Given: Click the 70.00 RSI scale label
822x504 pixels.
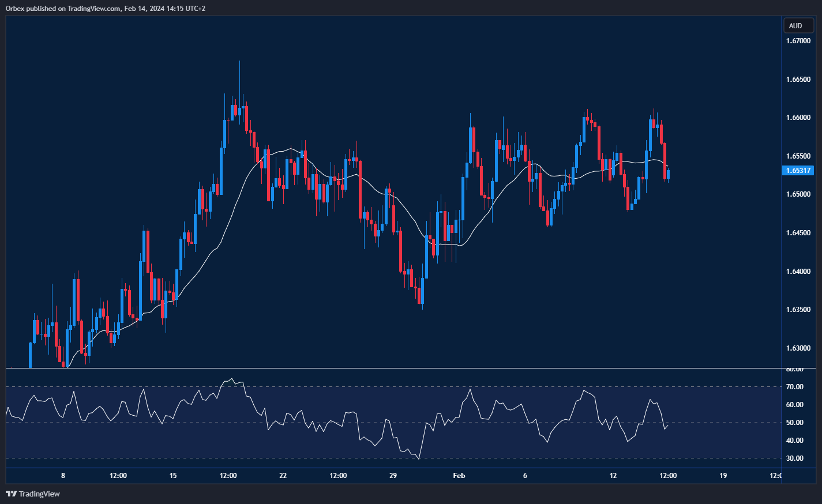Looking at the screenshot, I should pos(795,387).
